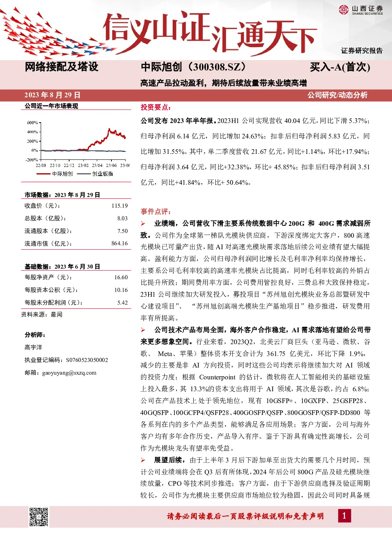Click the floating market cap value 864.16
The width and height of the screenshot is (392, 555).
(120, 244)
